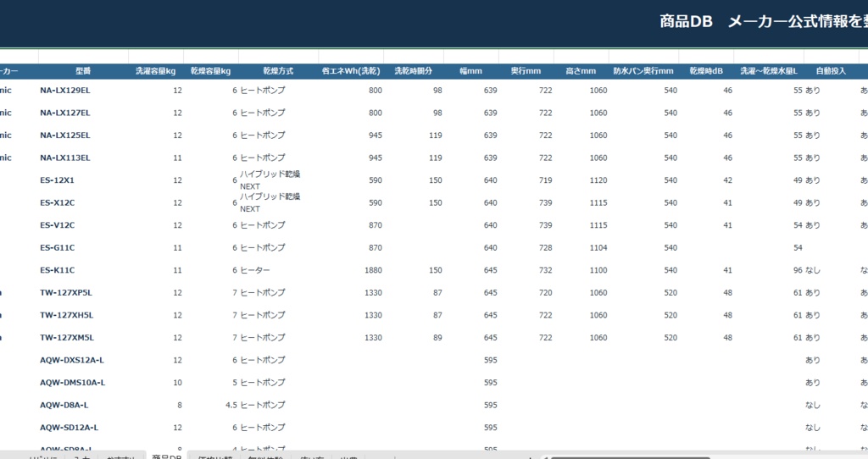
Task: Select なし in 自動投入 column of AQW-D8A-L row
Action: tap(813, 405)
